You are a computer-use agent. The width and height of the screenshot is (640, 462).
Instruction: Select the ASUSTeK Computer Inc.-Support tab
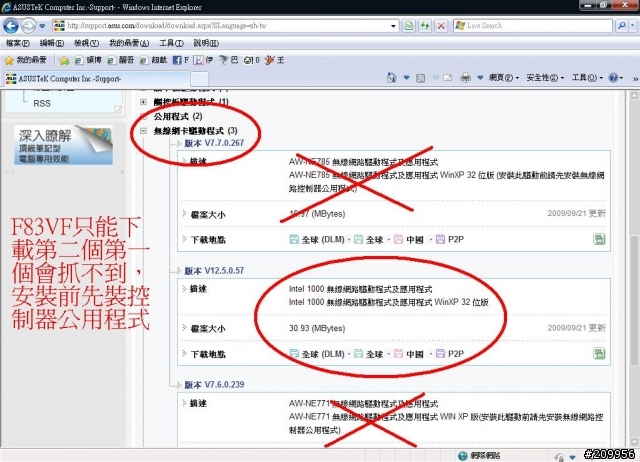click(x=97, y=79)
